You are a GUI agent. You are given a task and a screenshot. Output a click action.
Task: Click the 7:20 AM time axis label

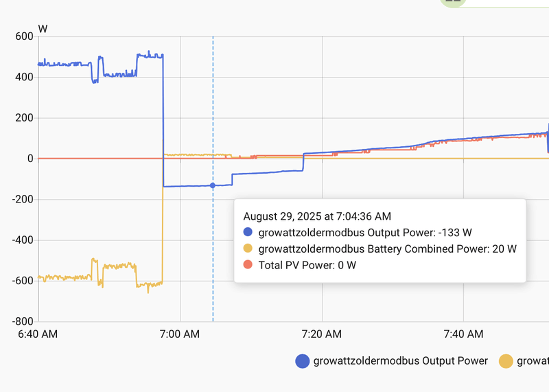pyautogui.click(x=322, y=334)
